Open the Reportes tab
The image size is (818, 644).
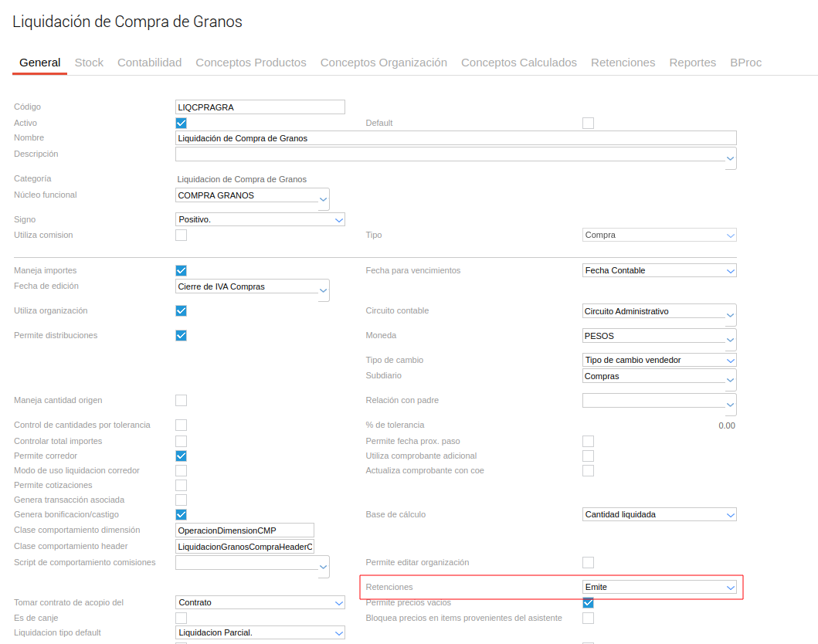tap(692, 63)
